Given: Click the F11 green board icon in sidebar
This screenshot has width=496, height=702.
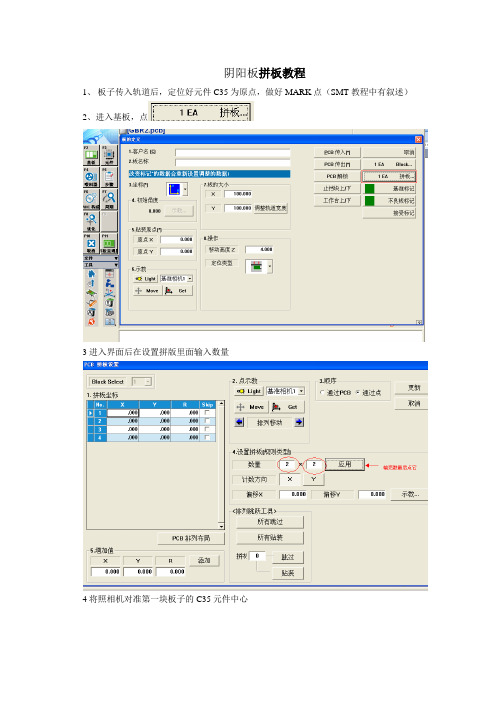Looking at the screenshot, I should coord(109,244).
